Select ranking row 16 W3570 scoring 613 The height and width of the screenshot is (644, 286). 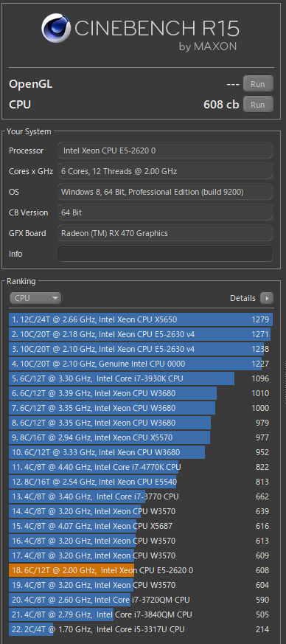click(x=141, y=541)
